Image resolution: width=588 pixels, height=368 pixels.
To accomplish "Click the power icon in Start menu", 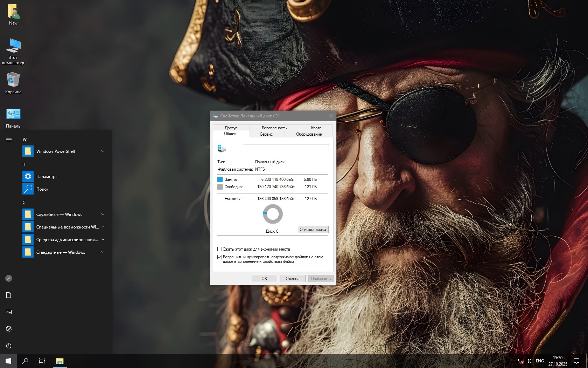I will (x=9, y=346).
